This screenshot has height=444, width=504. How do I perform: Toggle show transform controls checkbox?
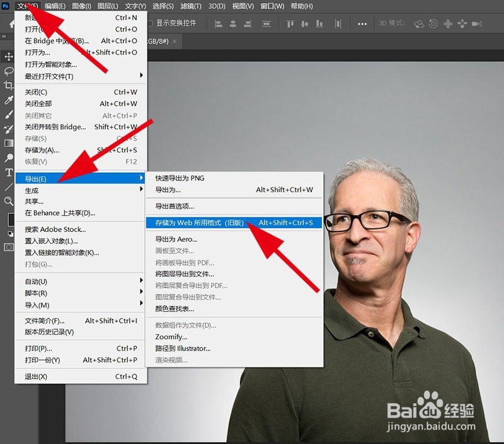[x=150, y=23]
